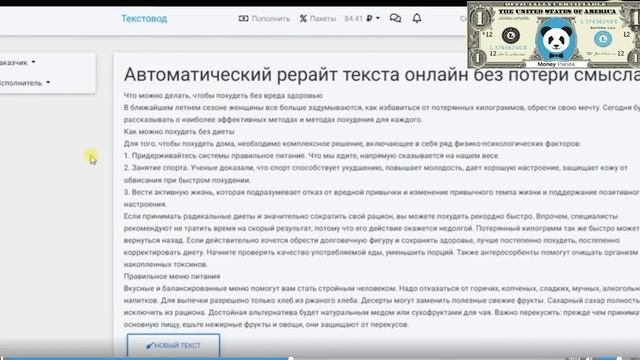Viewport: 640px width, 360px height.
Task: Click the line 'Что можно делать, чтобы похудеть'
Action: [223, 96]
